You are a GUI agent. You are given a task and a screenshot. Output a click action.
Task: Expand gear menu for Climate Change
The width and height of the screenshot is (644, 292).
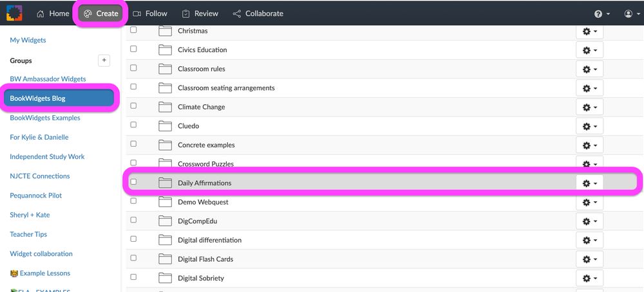pos(589,107)
